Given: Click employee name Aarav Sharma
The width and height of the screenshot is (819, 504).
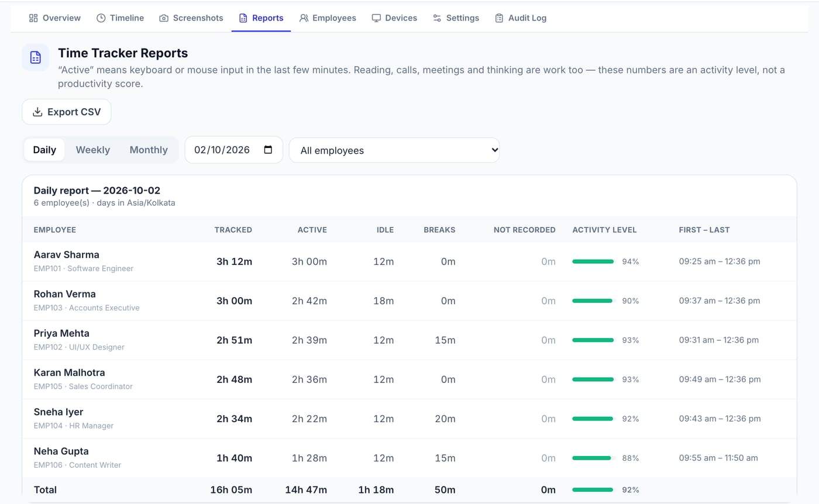Looking at the screenshot, I should pyautogui.click(x=67, y=255).
